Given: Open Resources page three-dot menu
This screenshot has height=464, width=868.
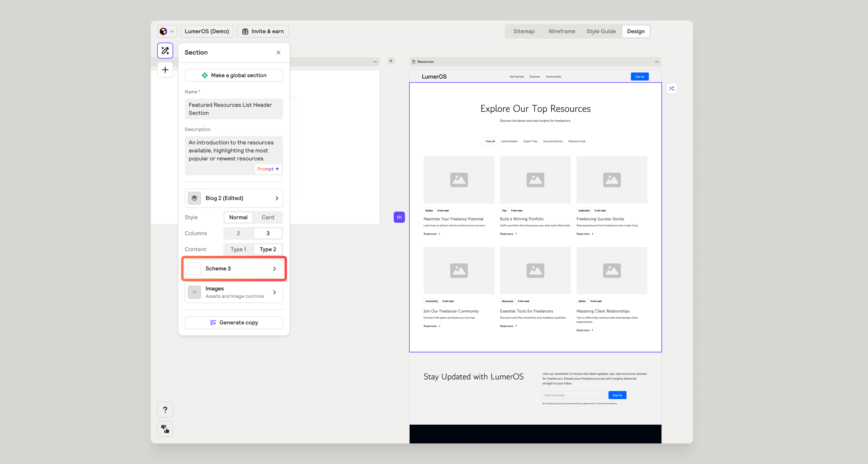Looking at the screenshot, I should click(656, 62).
